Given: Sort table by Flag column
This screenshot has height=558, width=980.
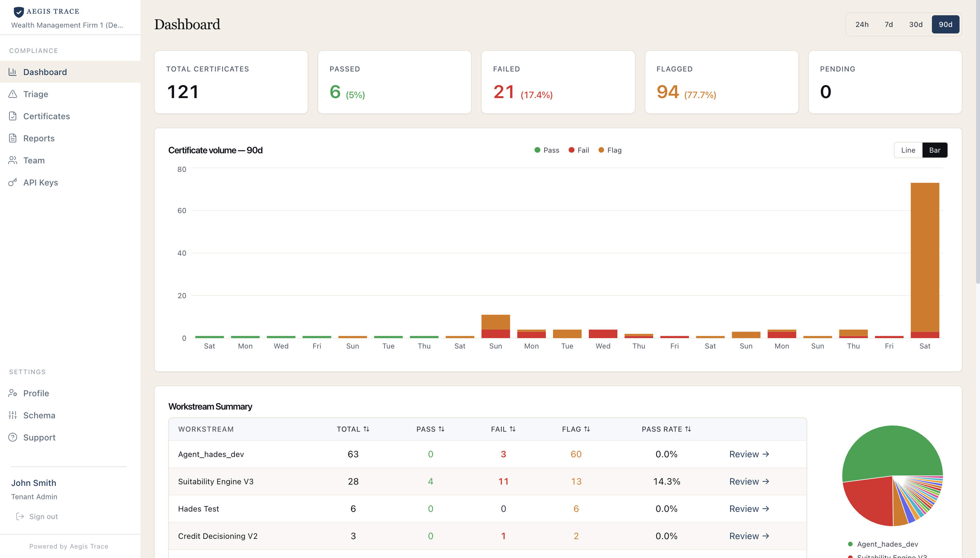Looking at the screenshot, I should [x=576, y=429].
